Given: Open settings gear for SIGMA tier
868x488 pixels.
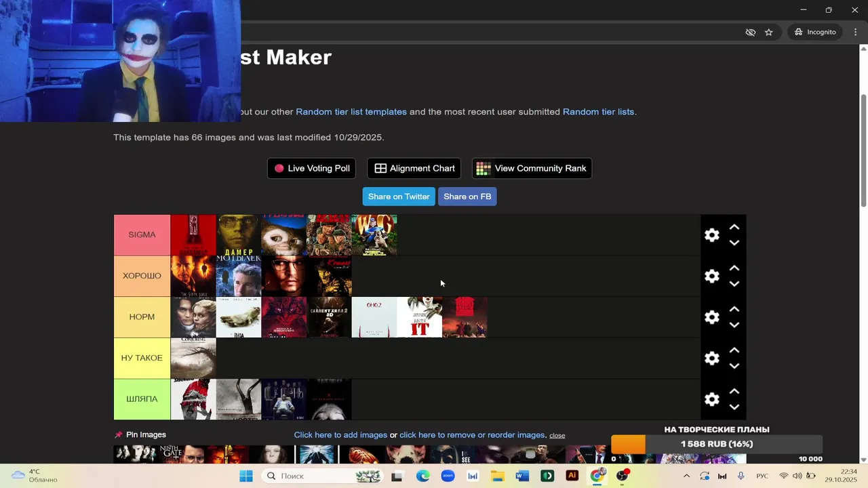Looking at the screenshot, I should pos(711,235).
